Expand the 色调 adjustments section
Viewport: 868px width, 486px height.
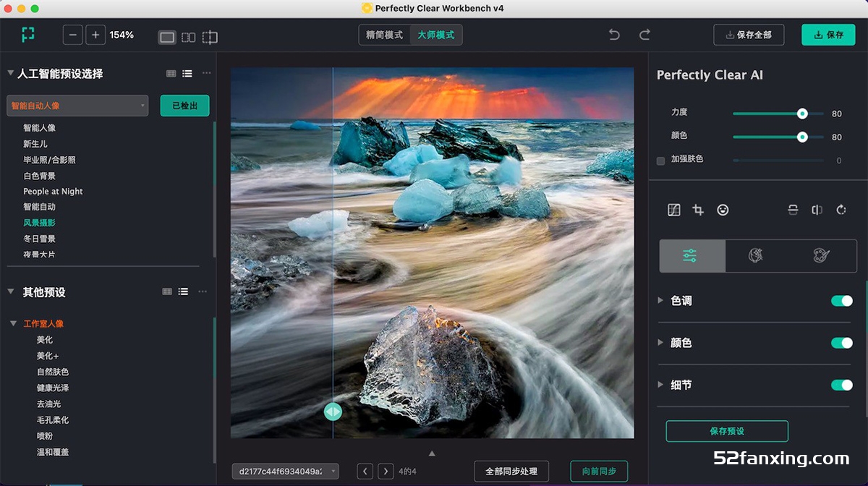[660, 300]
